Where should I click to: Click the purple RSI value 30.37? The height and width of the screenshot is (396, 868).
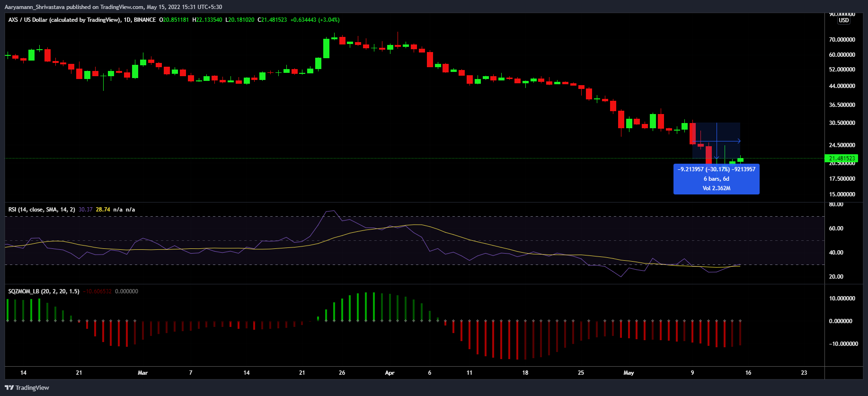86,210
